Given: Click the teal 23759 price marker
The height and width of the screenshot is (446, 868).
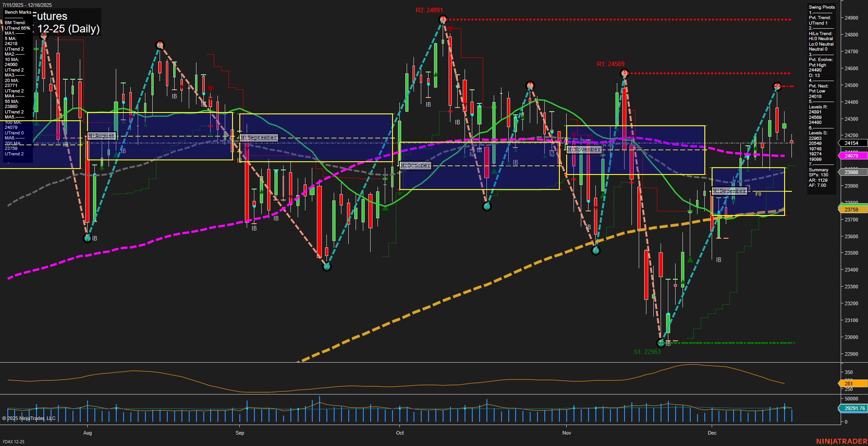Looking at the screenshot, I should point(852,209).
